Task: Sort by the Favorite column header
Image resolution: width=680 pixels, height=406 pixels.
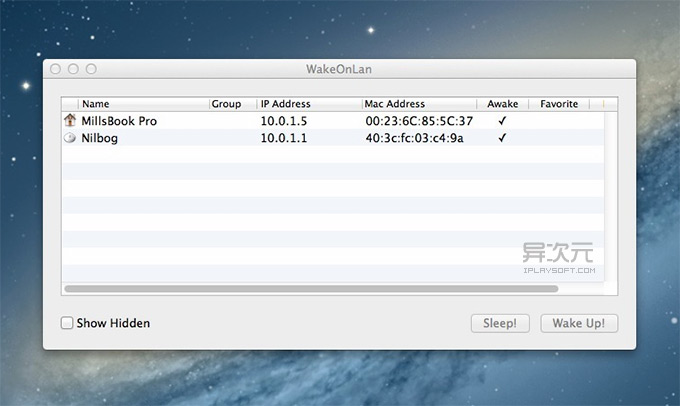Action: click(559, 104)
